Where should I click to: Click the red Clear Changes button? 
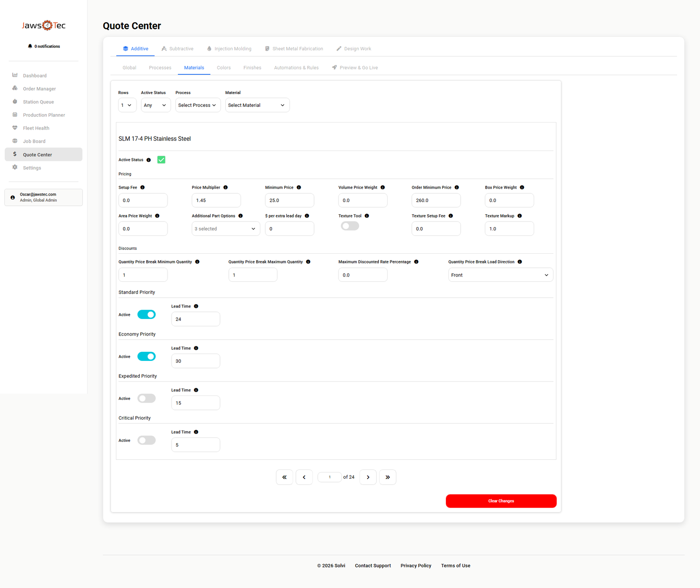[x=501, y=501]
